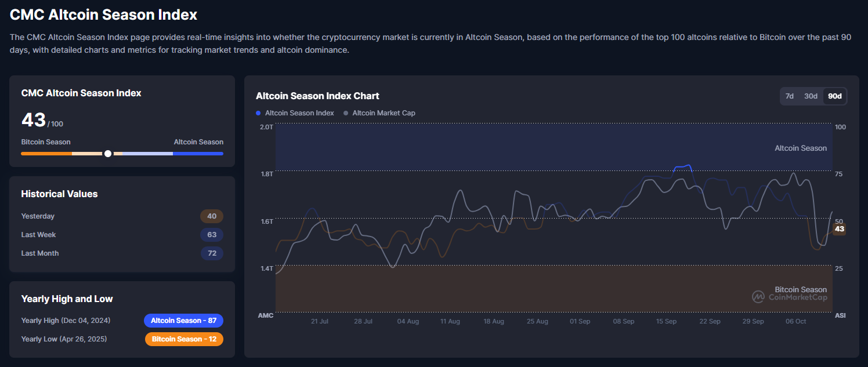Click the 15 Sep date marker
The height and width of the screenshot is (367, 868).
tap(666, 321)
